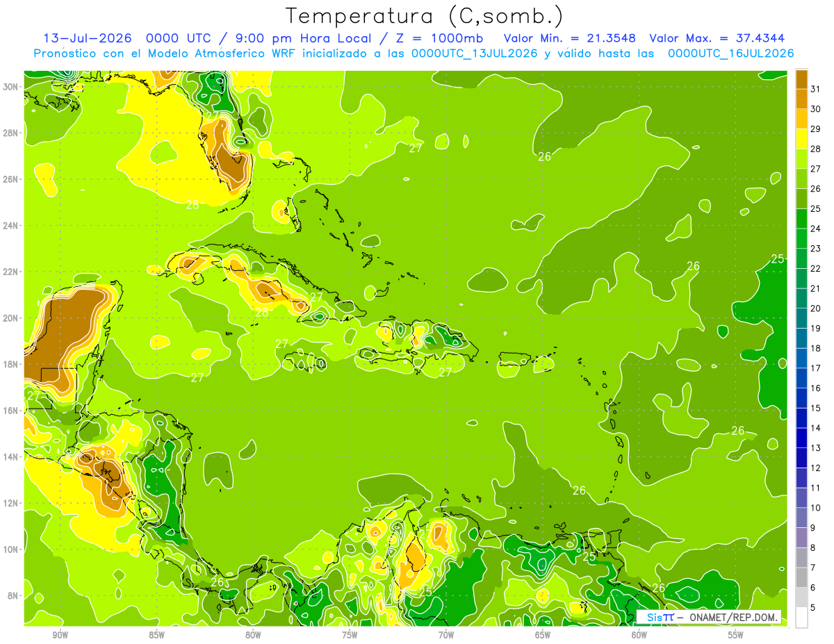Select the Z = 1000mb level text

pos(438,38)
